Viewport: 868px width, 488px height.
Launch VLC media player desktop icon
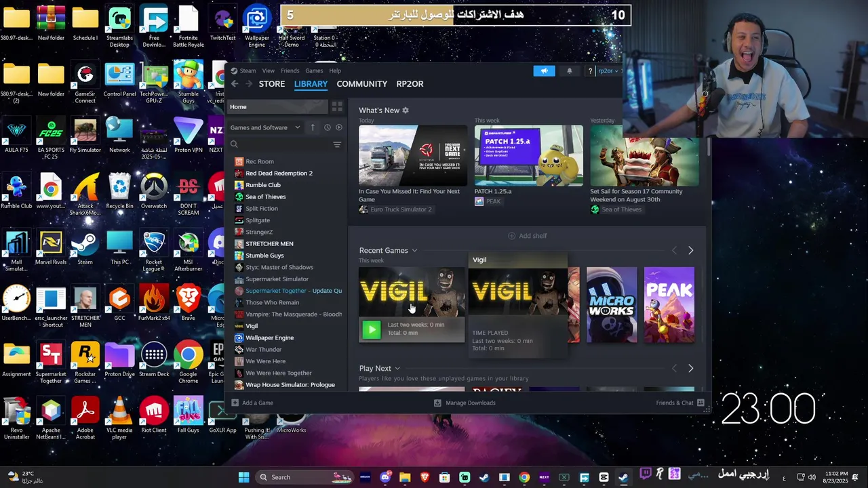tap(119, 418)
